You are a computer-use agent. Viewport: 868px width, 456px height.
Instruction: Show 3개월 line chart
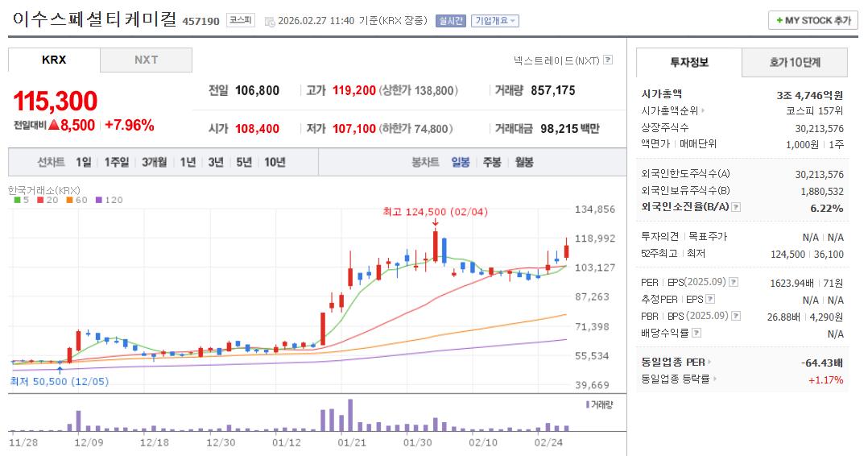pyautogui.click(x=154, y=163)
